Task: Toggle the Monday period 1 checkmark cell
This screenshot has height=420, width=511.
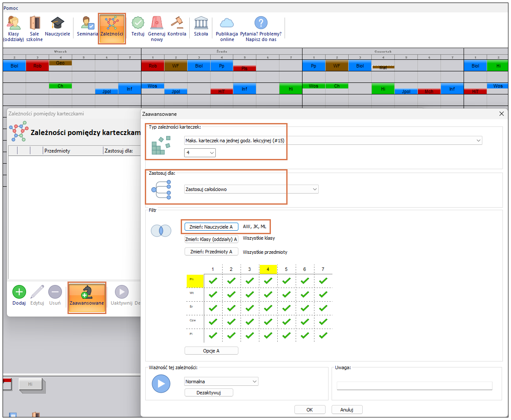Action: 213,281
